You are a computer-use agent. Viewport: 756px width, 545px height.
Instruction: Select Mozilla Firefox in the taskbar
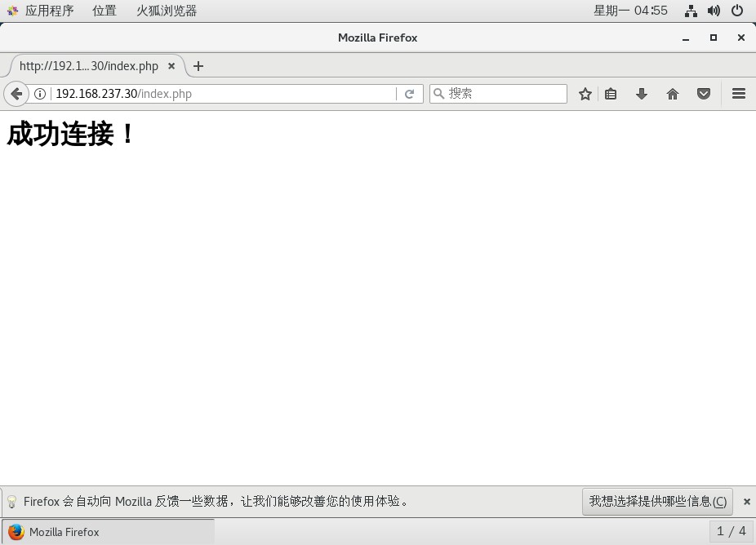coord(109,532)
